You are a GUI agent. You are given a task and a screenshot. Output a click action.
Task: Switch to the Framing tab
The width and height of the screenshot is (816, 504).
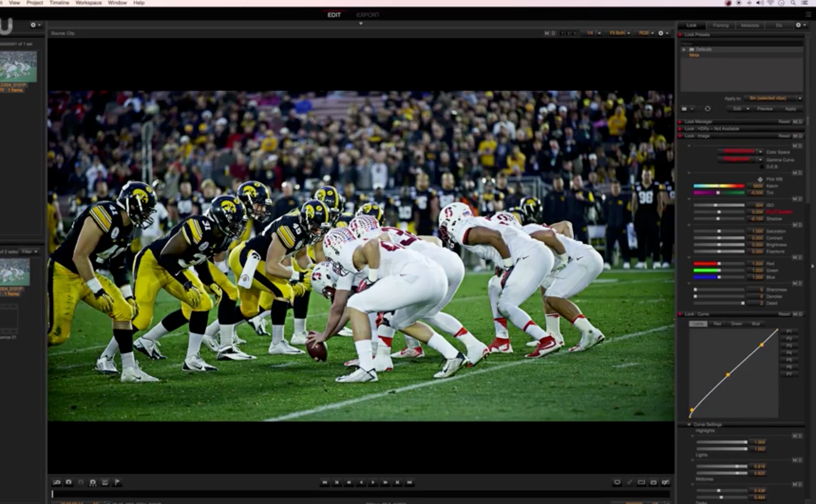pyautogui.click(x=720, y=25)
